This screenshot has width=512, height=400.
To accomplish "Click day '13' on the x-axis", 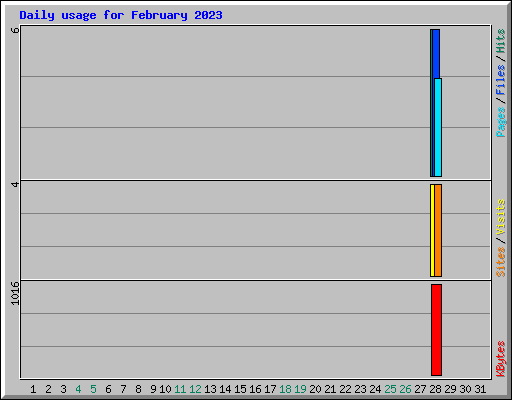I will pyautogui.click(x=210, y=389).
